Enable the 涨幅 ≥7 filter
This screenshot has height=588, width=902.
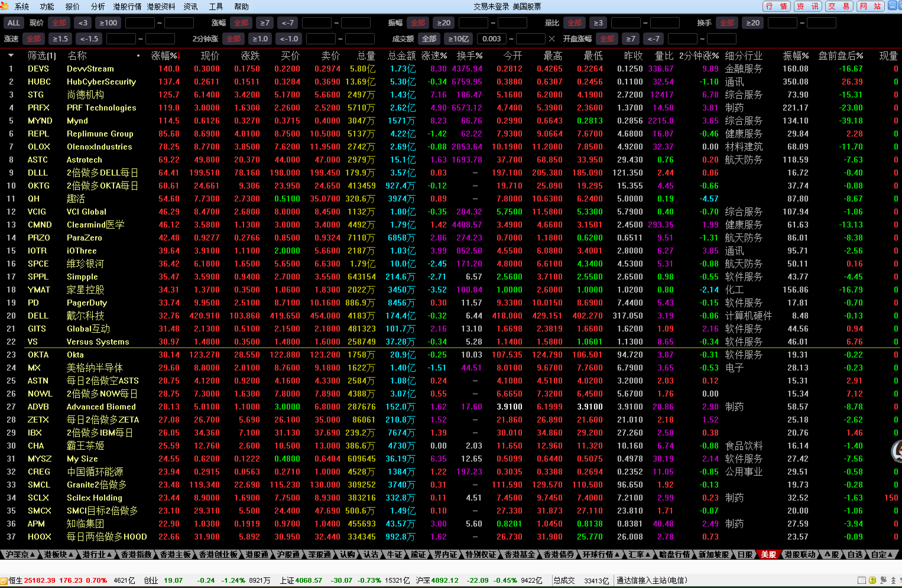pyautogui.click(x=265, y=23)
